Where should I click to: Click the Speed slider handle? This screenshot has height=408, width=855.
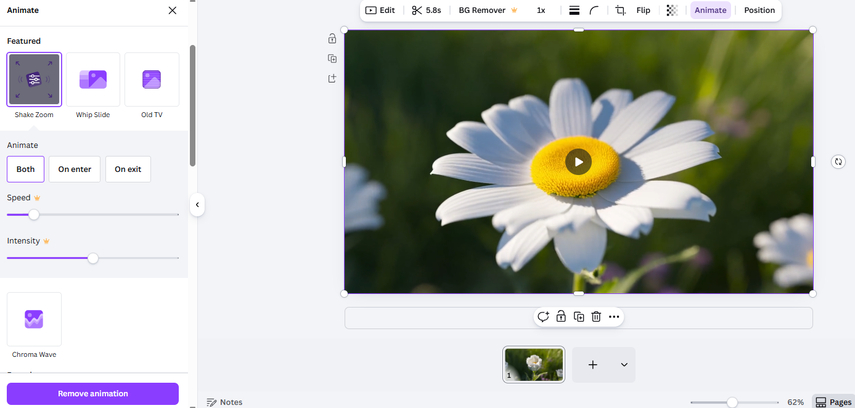(x=34, y=215)
